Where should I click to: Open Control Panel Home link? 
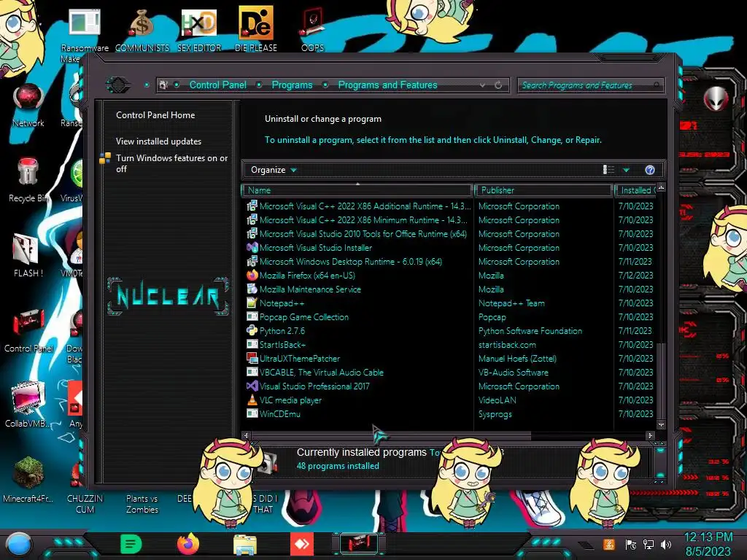tap(155, 115)
